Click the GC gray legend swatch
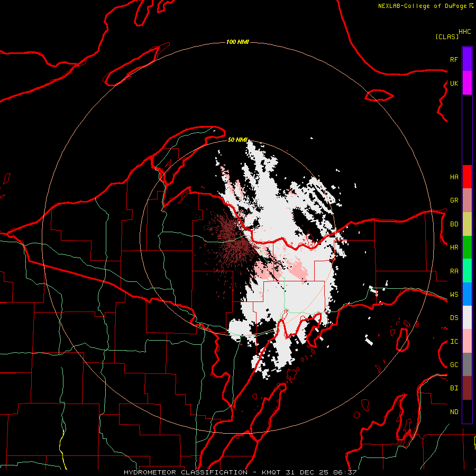 [467, 364]
